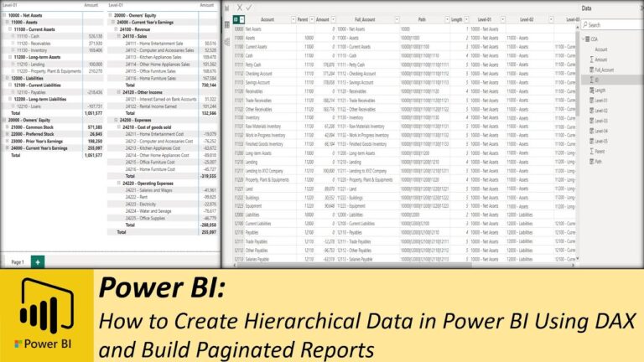Click the Search box in the Data pane
644x362 pixels.
coord(612,24)
